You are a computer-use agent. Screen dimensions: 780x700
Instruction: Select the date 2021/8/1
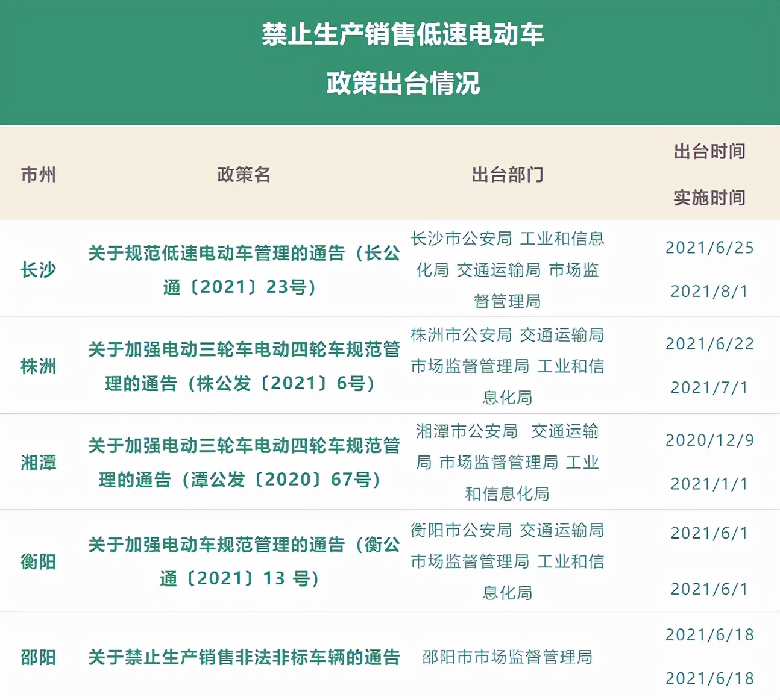click(x=709, y=292)
